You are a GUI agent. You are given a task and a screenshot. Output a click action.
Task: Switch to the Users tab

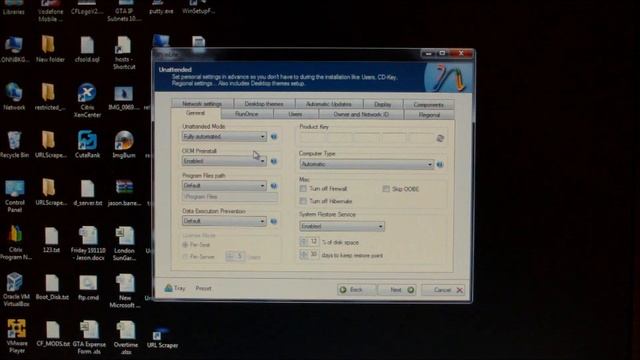tap(296, 114)
